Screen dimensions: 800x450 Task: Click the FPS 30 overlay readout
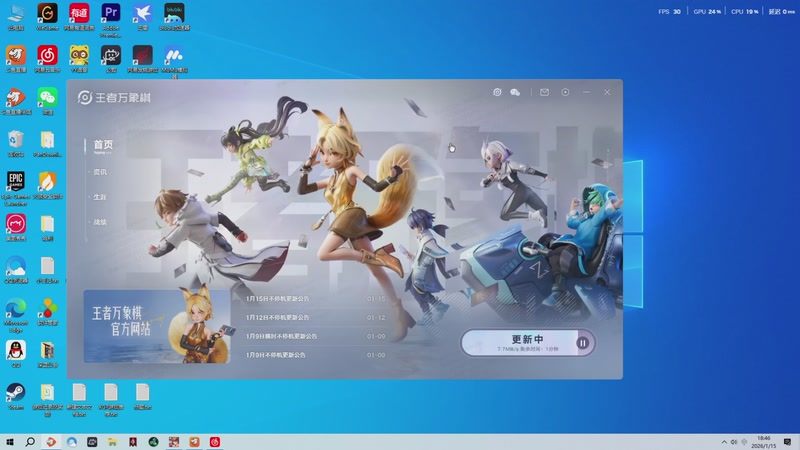coord(669,11)
